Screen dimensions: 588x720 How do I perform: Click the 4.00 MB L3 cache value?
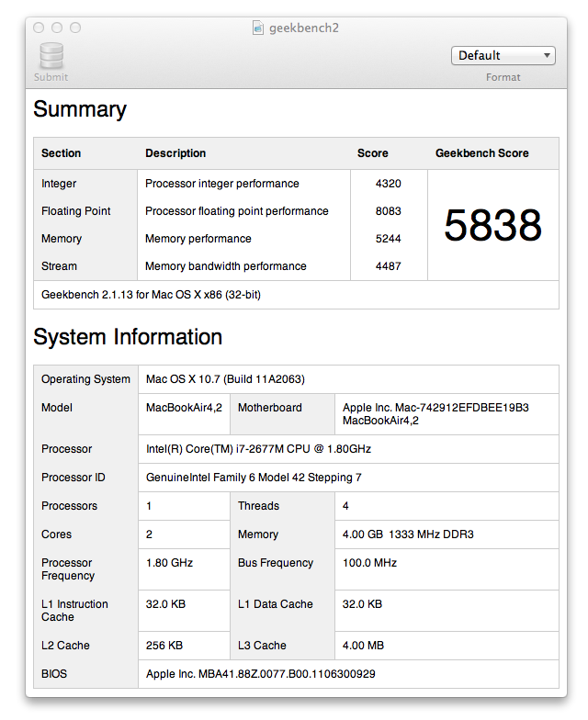coord(363,646)
